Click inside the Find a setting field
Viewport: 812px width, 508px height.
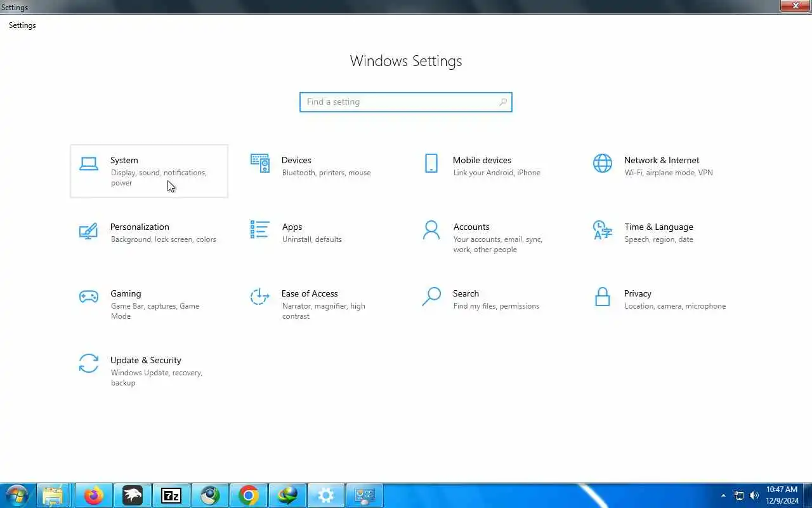click(406, 102)
